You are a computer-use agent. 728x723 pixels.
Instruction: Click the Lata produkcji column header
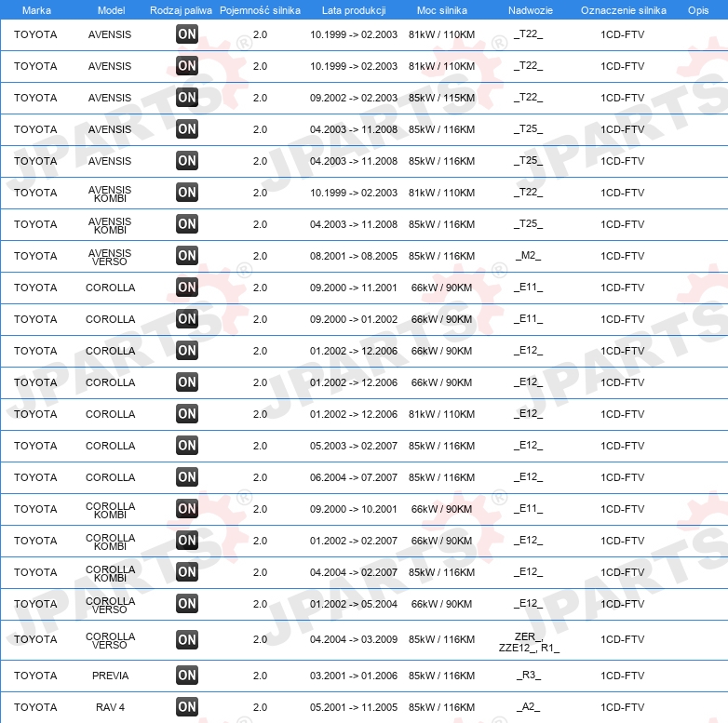(x=354, y=10)
